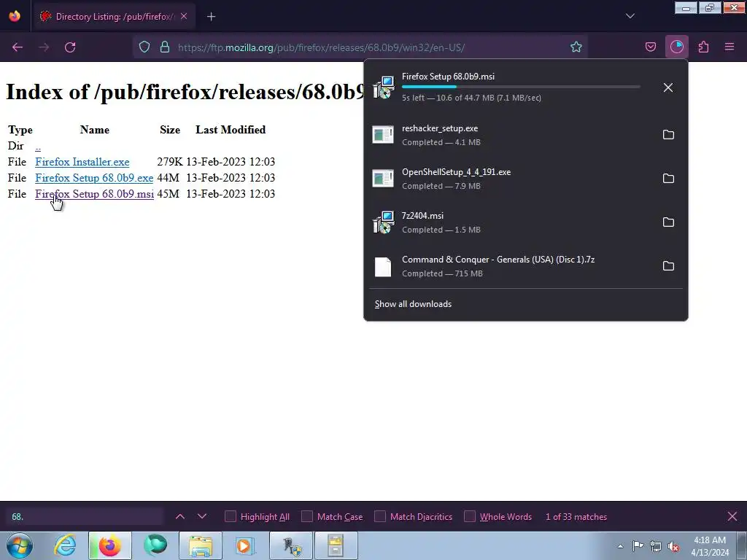Open the Windows Start menu
The image size is (747, 560).
pos(20,545)
